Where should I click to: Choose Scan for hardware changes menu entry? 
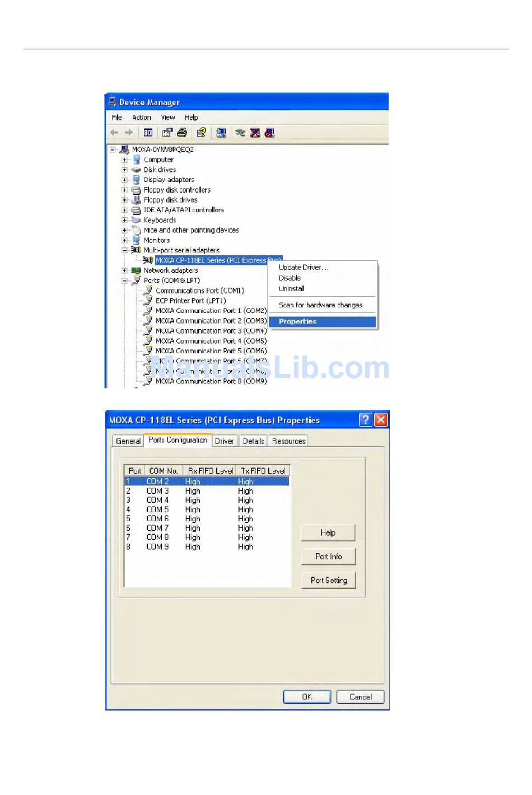tap(323, 305)
